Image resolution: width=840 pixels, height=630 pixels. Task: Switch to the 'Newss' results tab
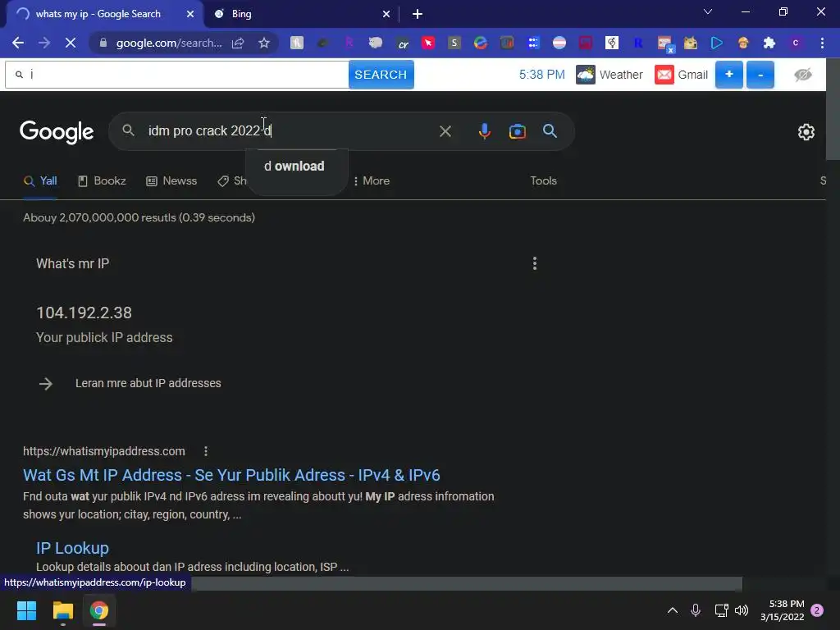click(x=171, y=181)
